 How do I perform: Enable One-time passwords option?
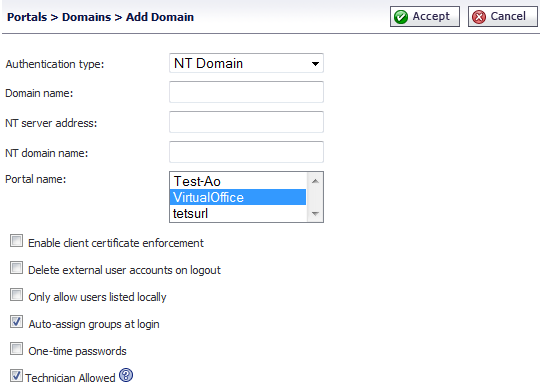[x=17, y=349]
